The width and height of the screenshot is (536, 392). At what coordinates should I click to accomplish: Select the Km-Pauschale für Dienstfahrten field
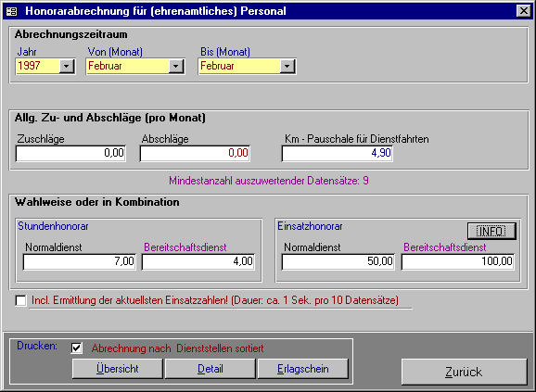[337, 153]
